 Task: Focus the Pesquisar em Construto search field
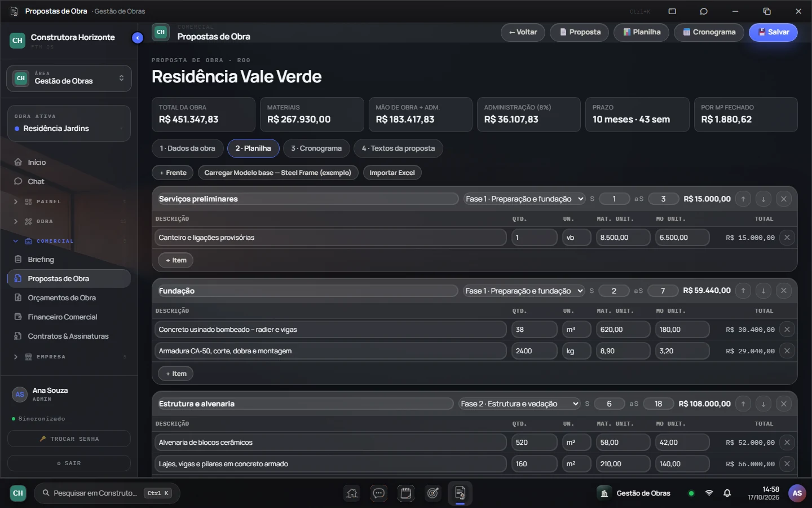pyautogui.click(x=107, y=493)
